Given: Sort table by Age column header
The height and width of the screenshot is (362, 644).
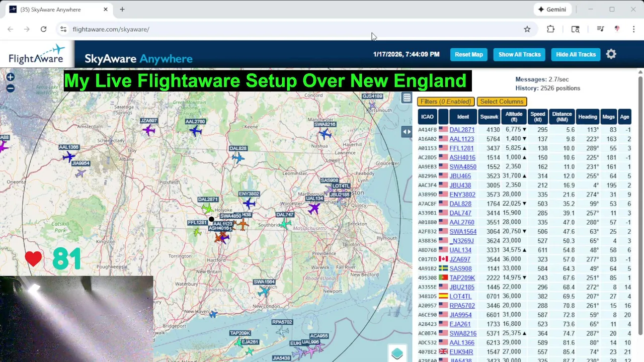Looking at the screenshot, I should pyautogui.click(x=624, y=117).
